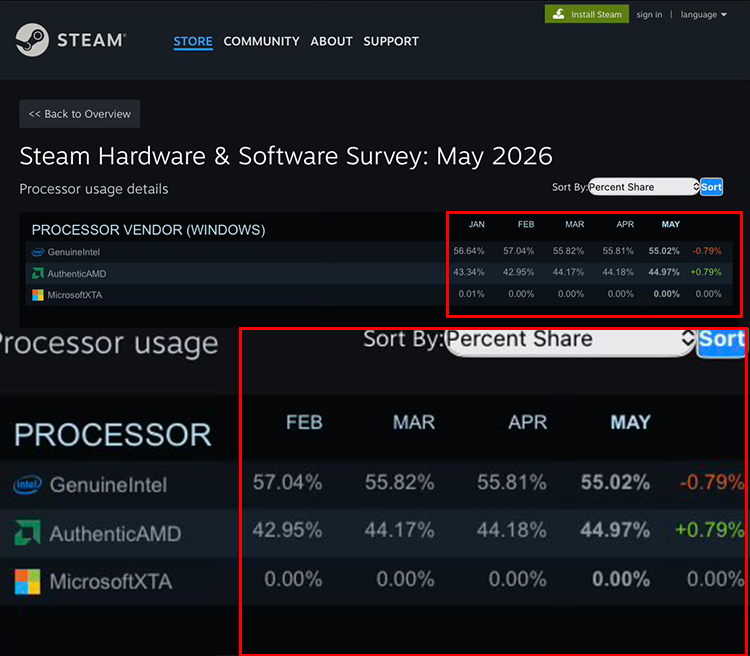The image size is (750, 656).
Task: Click the STEAM wordmark
Action: [x=91, y=40]
